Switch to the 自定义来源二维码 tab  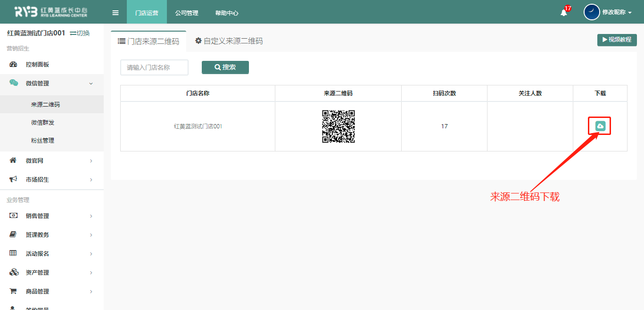coord(229,41)
